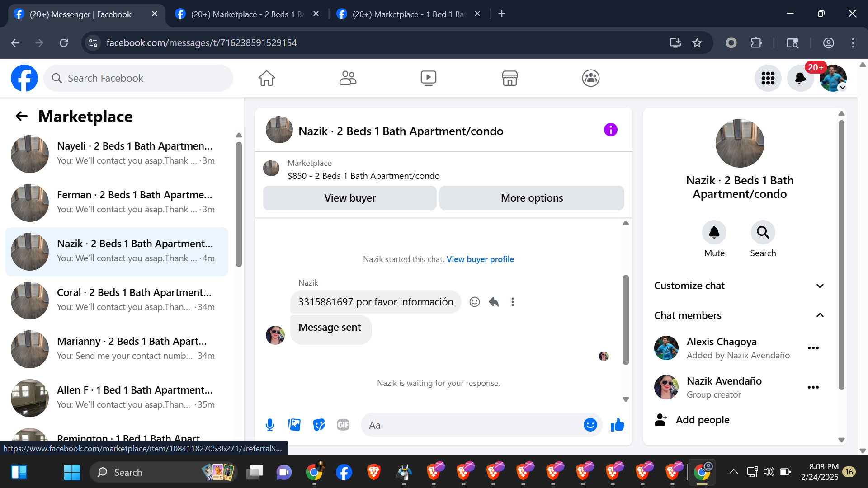The height and width of the screenshot is (488, 868).
Task: Click the conversation list scrollbar
Action: coord(239,203)
